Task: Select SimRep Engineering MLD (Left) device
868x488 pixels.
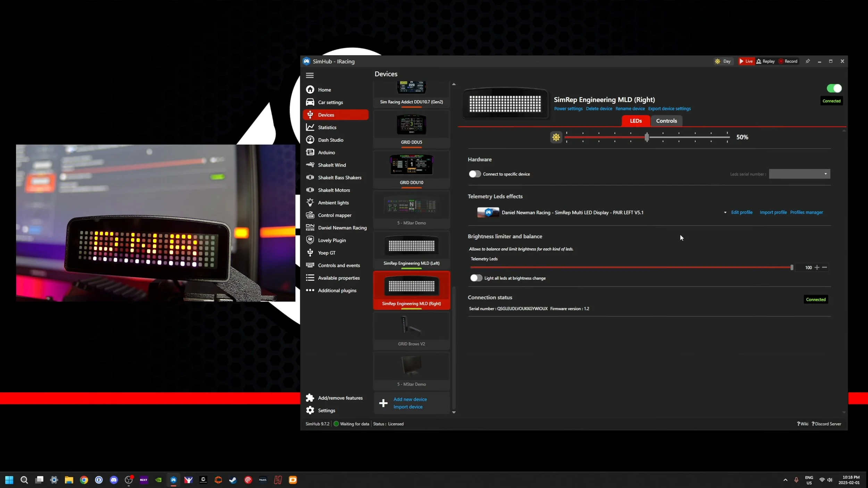Action: tap(411, 250)
